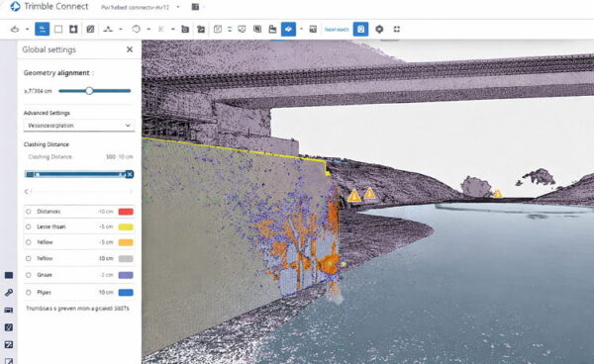Click the purple swatch in Gnaan row

tap(126, 275)
